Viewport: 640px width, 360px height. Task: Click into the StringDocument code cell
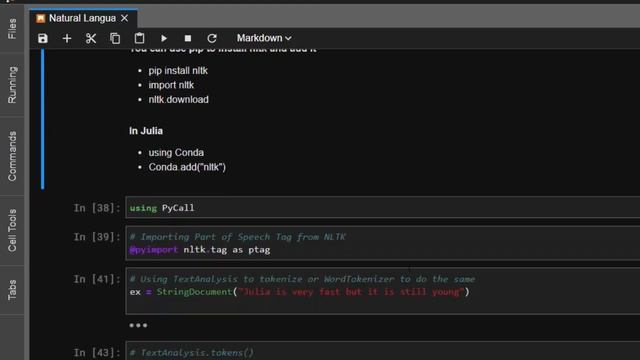pos(383,291)
